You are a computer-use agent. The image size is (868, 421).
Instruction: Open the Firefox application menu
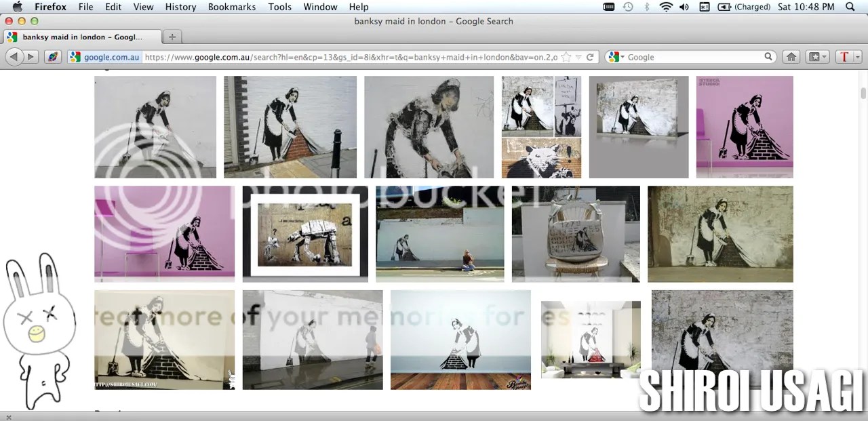51,7
